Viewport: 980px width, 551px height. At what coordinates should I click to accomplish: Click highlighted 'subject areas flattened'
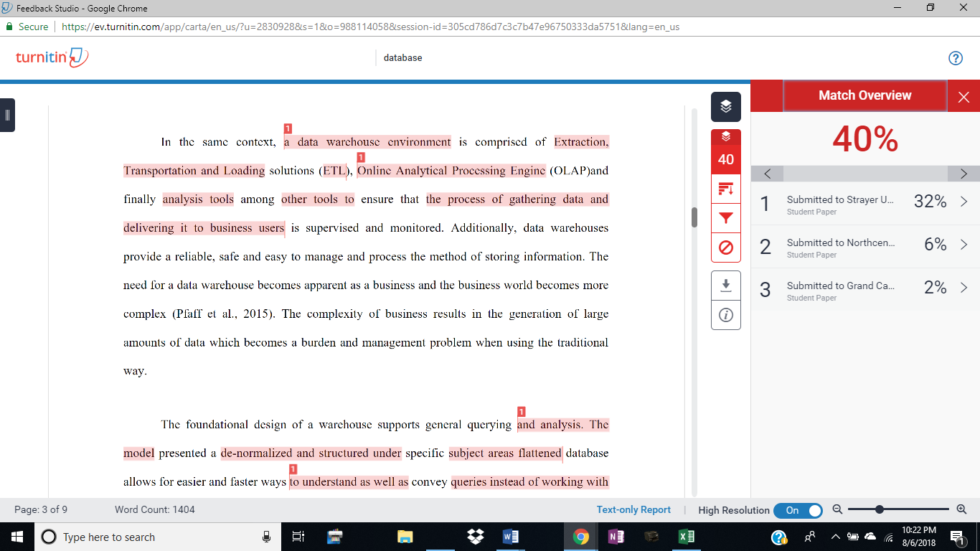point(505,453)
